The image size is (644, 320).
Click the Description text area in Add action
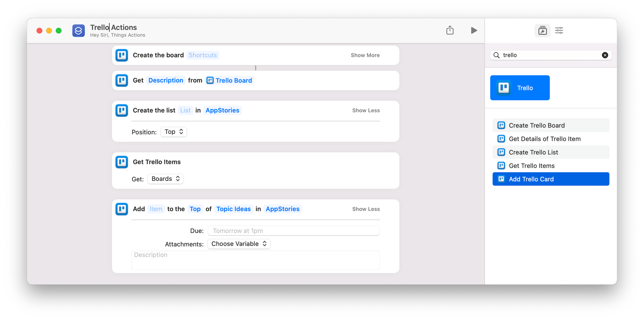click(x=256, y=260)
